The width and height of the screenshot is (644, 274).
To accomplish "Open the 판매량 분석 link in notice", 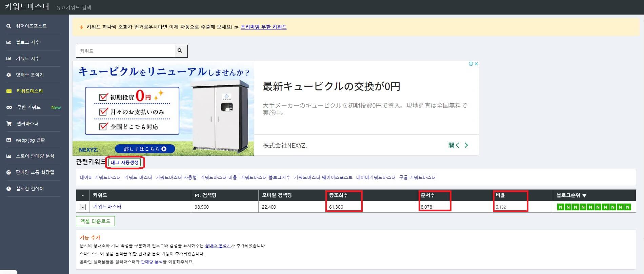I will [152, 262].
